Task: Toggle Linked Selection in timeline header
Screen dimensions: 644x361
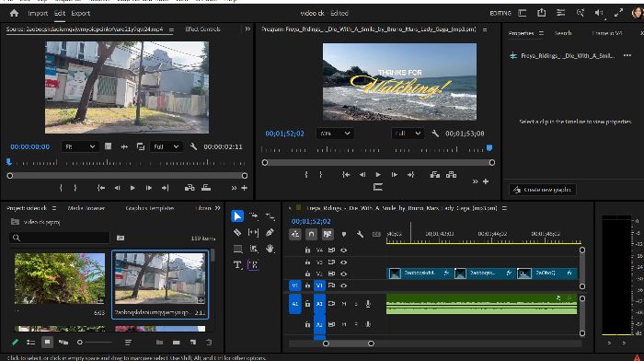Action: click(x=328, y=234)
